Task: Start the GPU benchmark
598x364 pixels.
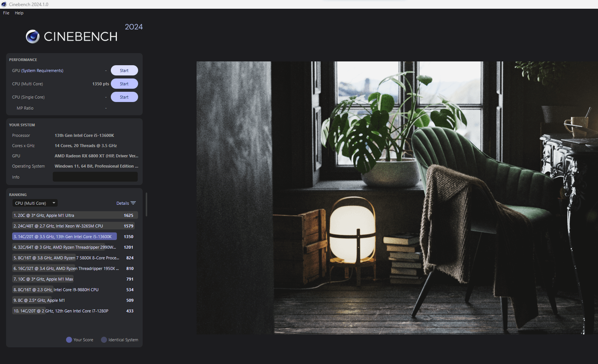Action: pos(124,71)
